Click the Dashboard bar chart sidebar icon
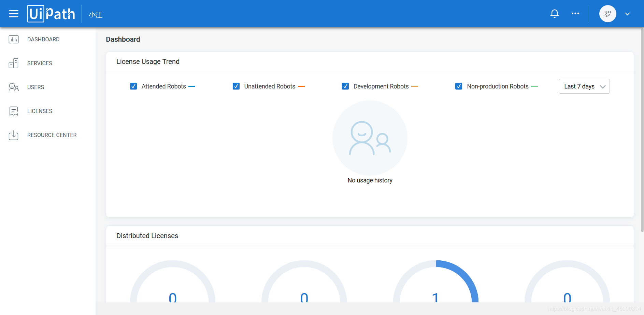Screen dimensions: 644x315 point(14,39)
